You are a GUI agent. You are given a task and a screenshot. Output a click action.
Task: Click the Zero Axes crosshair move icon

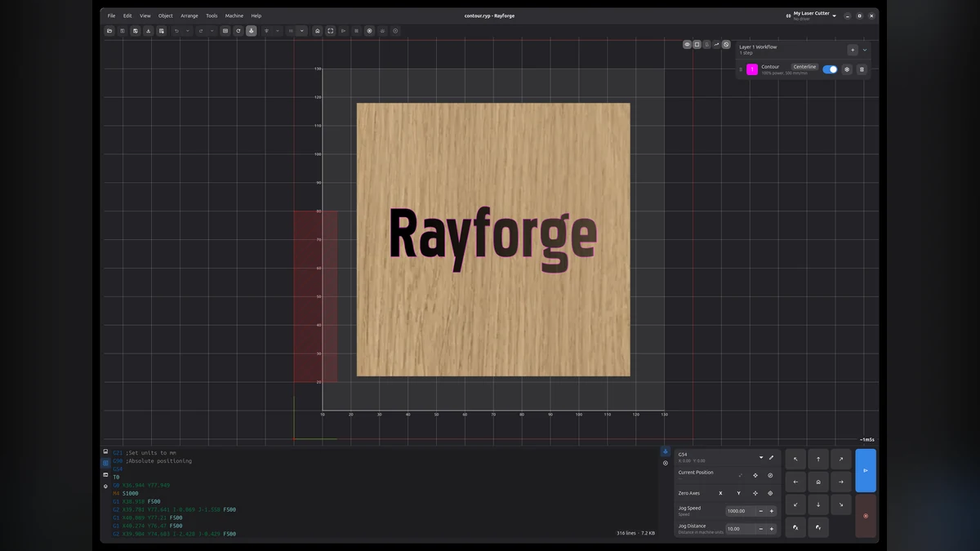755,493
